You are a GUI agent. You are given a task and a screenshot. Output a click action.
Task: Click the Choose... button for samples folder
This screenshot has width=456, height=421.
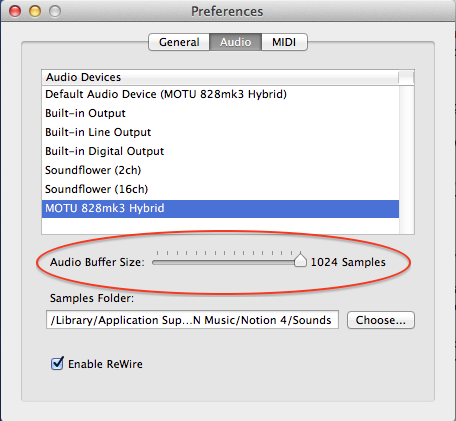[x=381, y=320]
